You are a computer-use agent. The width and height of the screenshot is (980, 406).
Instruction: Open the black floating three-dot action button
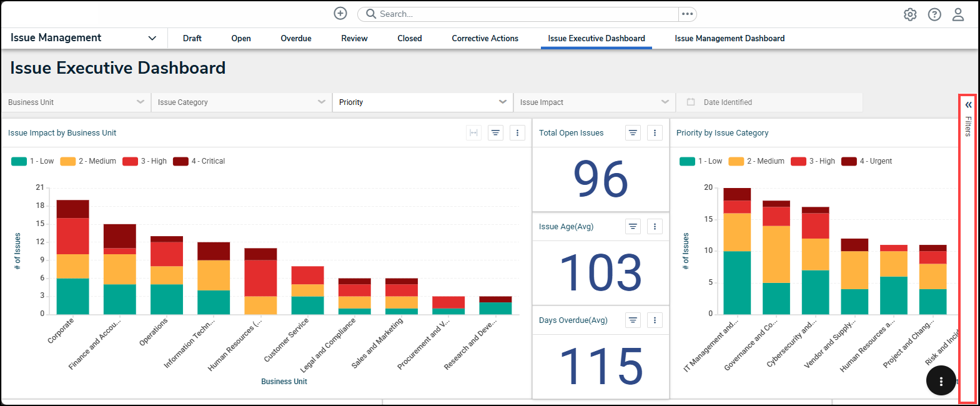[941, 381]
